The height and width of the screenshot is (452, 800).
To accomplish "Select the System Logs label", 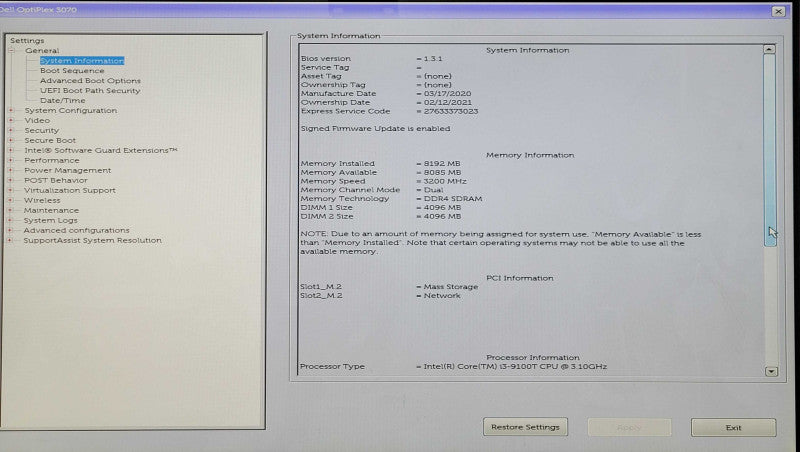I will click(x=51, y=220).
